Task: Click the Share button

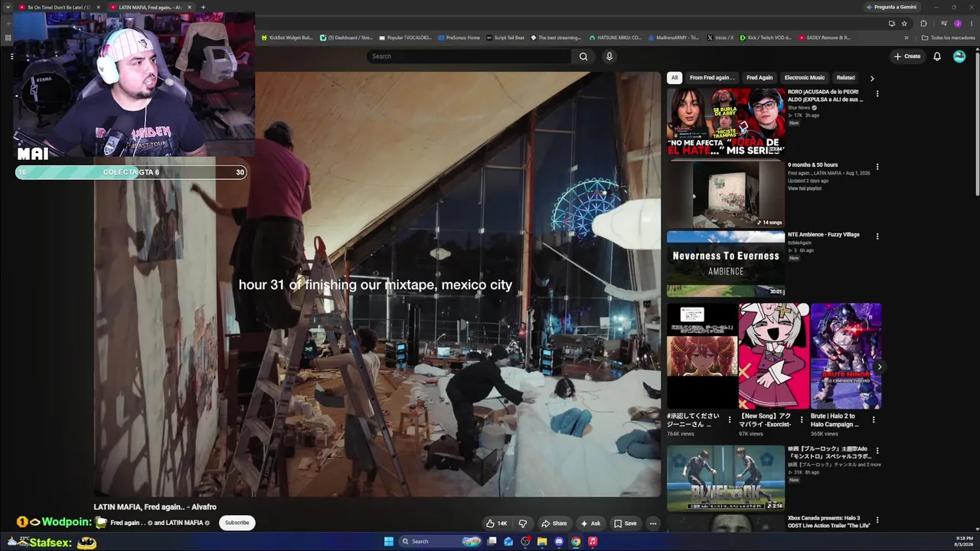Action: tap(554, 523)
